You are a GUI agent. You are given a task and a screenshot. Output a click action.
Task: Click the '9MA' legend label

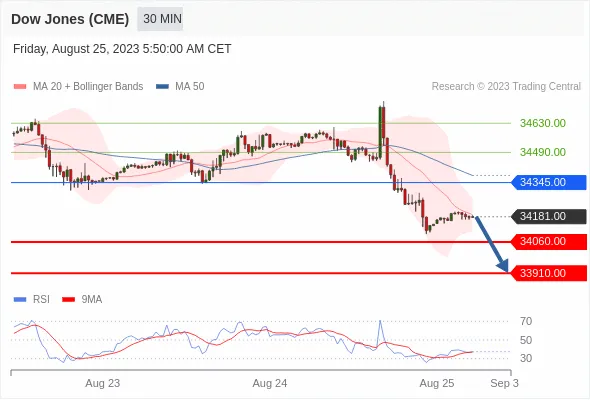coord(92,300)
